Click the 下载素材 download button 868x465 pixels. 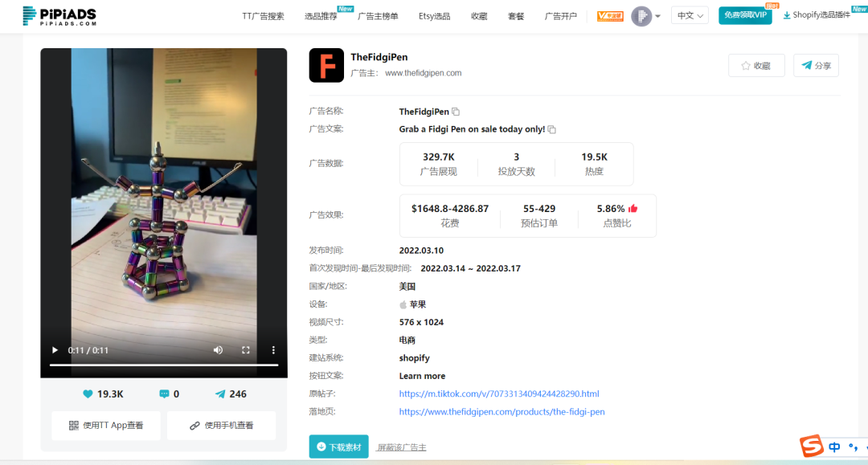(338, 447)
